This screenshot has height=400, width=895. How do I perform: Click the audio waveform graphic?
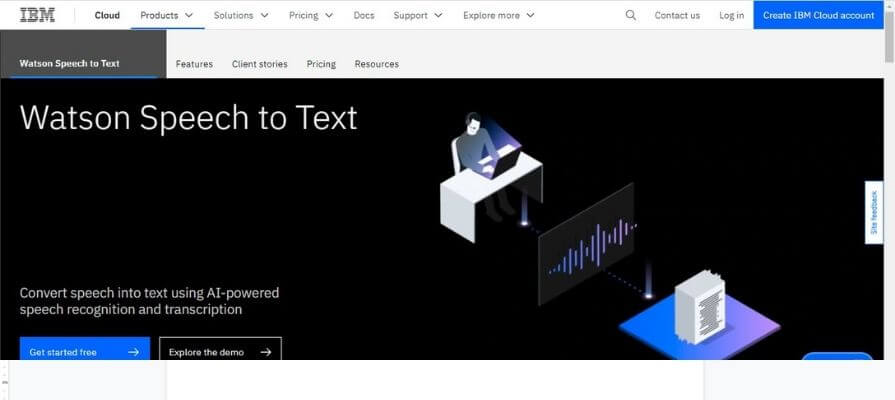pyautogui.click(x=587, y=245)
